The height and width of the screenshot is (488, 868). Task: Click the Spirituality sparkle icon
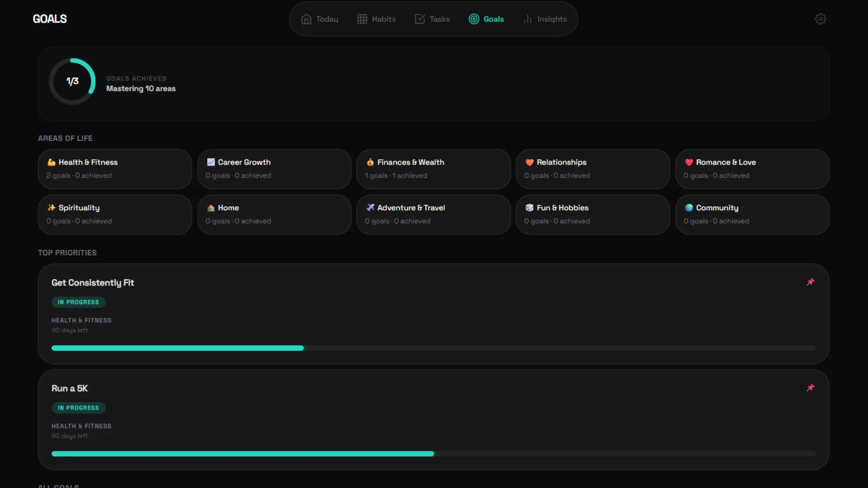tap(52, 208)
